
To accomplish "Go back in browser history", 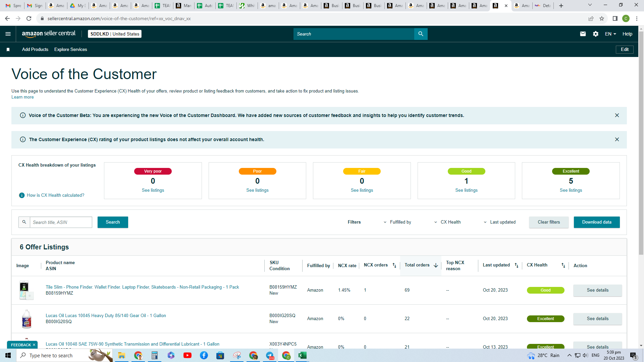I will pyautogui.click(x=7, y=18).
